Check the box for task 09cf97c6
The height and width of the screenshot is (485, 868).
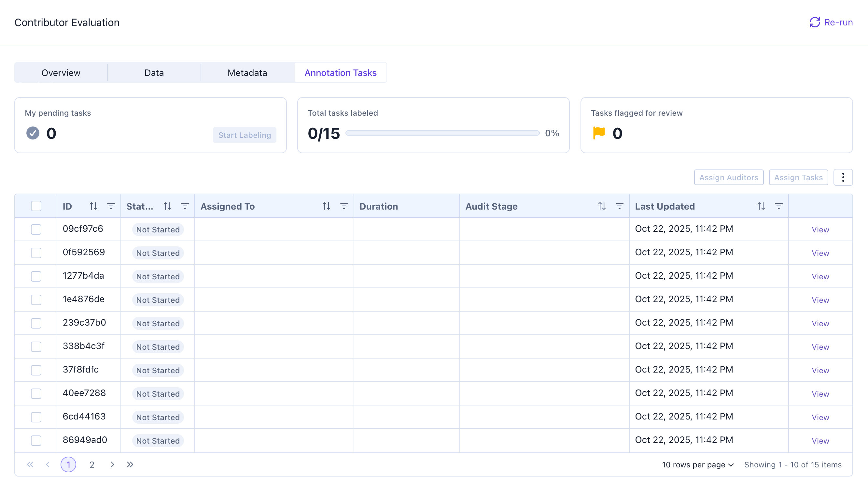[x=36, y=229]
